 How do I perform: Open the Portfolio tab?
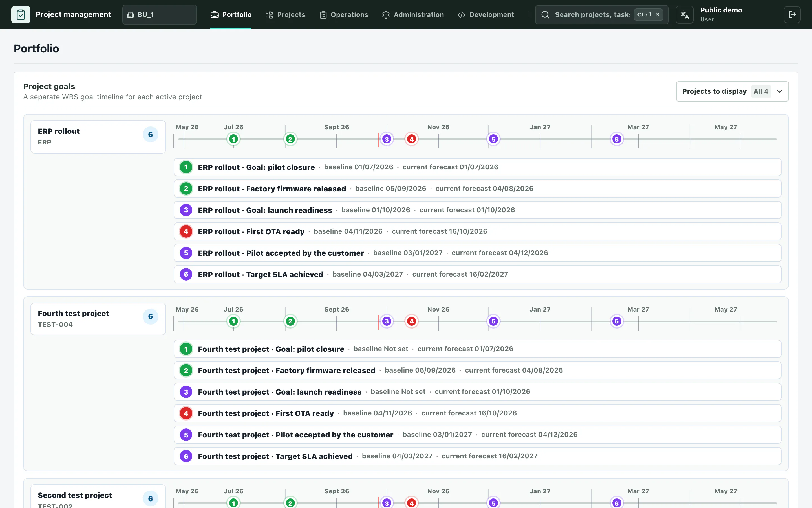[231, 14]
